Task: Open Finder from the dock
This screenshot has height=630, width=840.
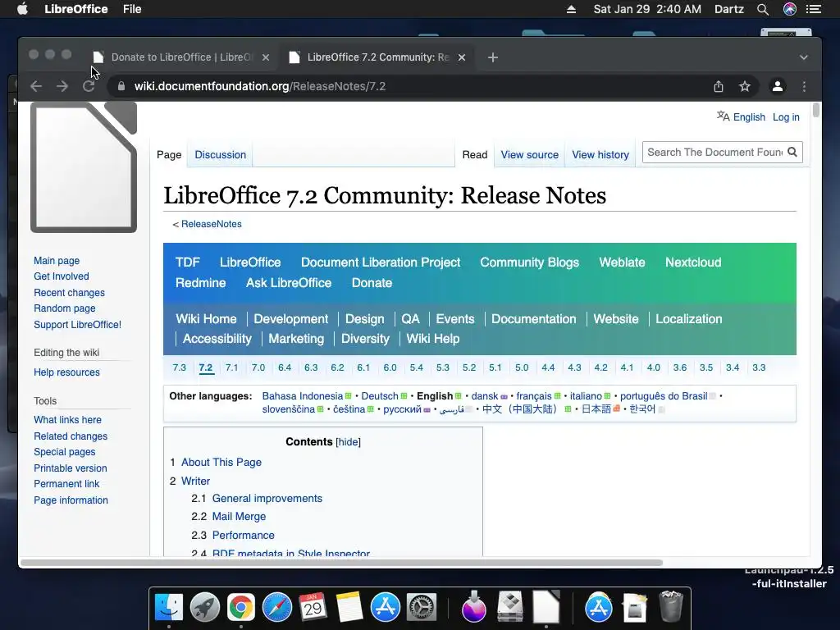Action: click(x=169, y=607)
